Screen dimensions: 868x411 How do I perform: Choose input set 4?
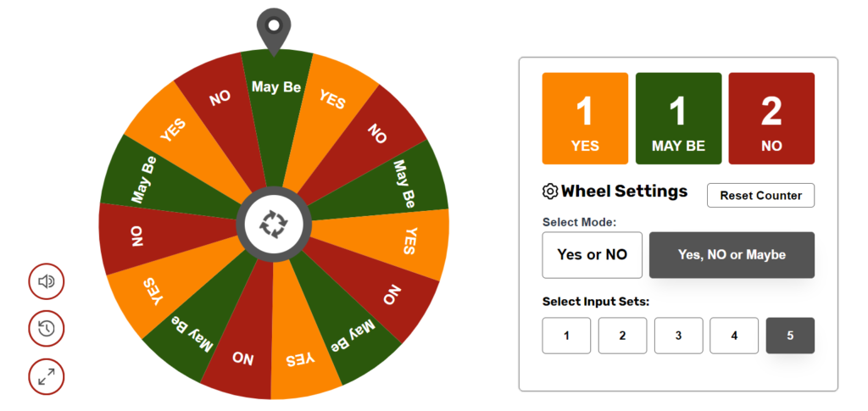point(734,336)
